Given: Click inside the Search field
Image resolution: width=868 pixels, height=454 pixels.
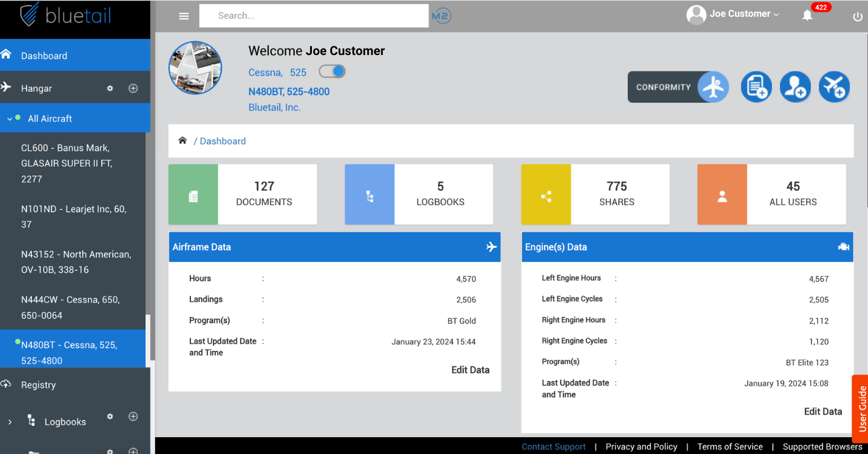Looking at the screenshot, I should 314,16.
